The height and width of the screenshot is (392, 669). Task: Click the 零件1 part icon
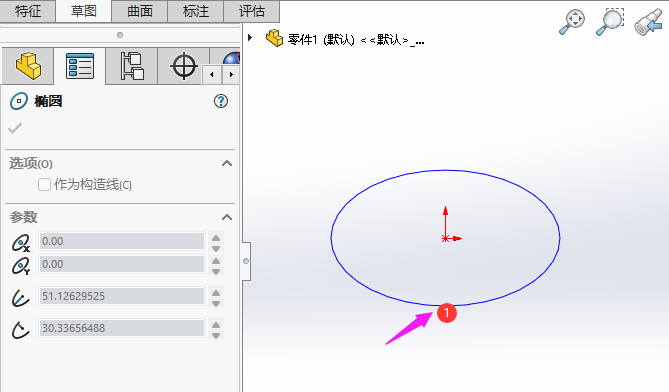tap(274, 38)
